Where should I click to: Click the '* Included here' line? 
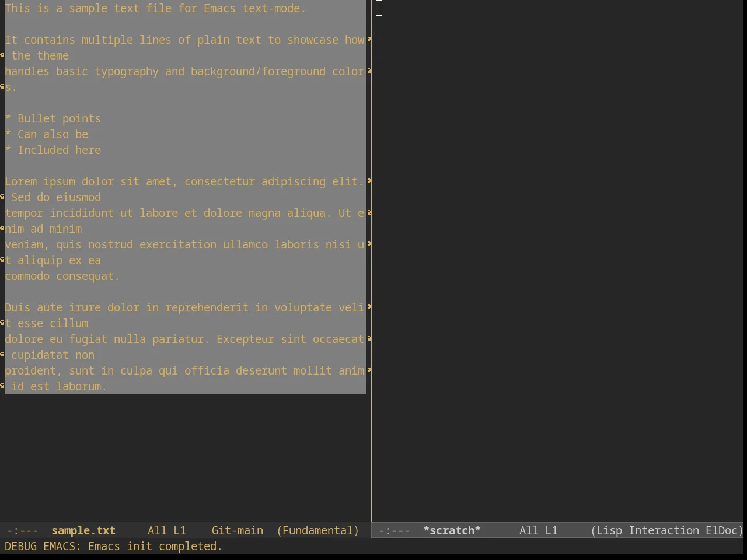tap(53, 150)
